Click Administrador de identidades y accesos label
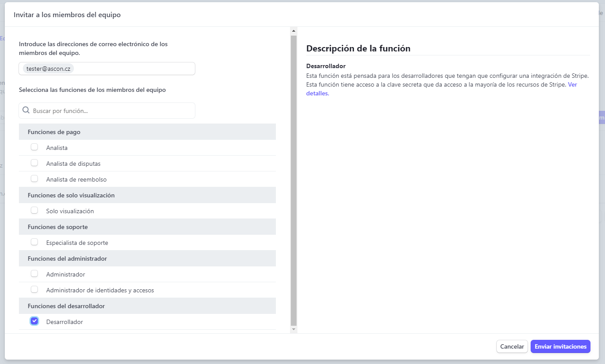The height and width of the screenshot is (364, 605). [100, 290]
